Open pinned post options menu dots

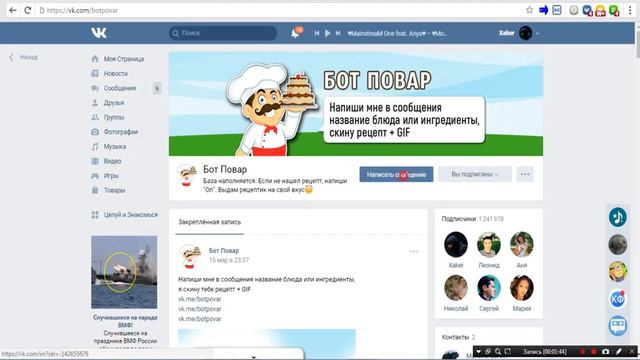(x=414, y=251)
